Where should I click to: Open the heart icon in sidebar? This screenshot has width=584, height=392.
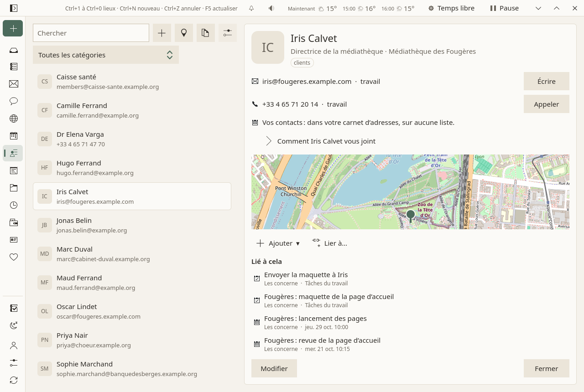[x=14, y=257]
